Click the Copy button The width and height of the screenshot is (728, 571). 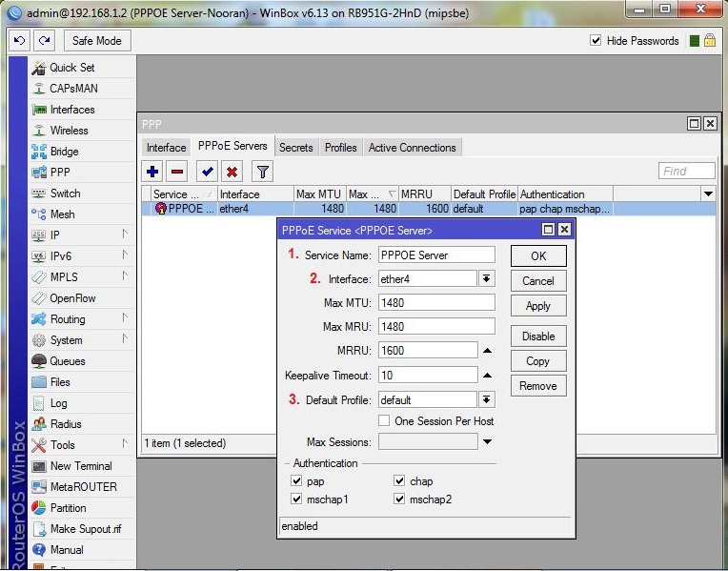[538, 361]
